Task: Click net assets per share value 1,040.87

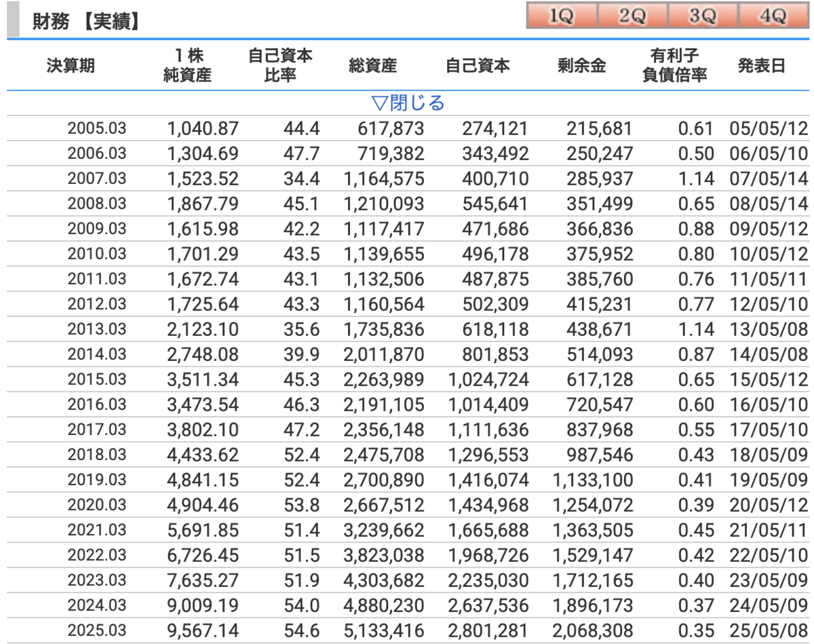Action: pyautogui.click(x=203, y=128)
